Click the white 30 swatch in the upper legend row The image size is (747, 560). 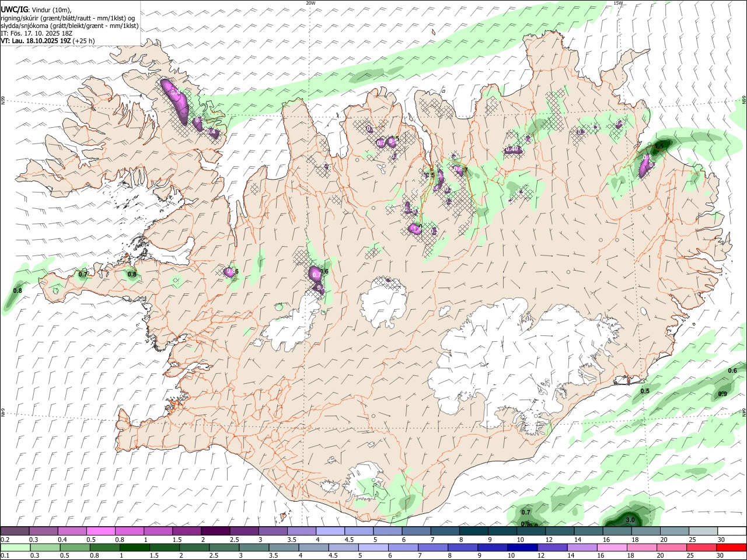point(731,531)
